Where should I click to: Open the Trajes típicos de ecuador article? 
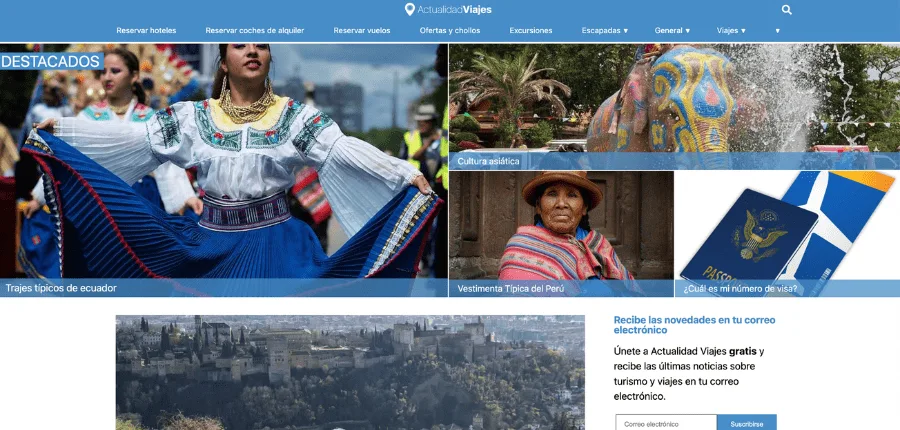pyautogui.click(x=62, y=288)
